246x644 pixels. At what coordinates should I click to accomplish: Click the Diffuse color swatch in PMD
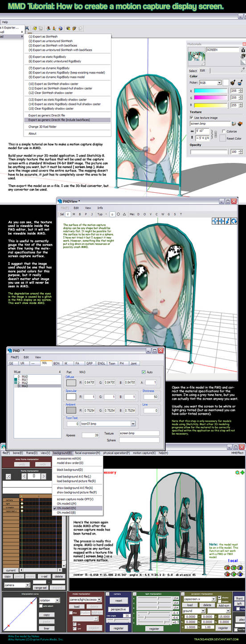click(71, 382)
